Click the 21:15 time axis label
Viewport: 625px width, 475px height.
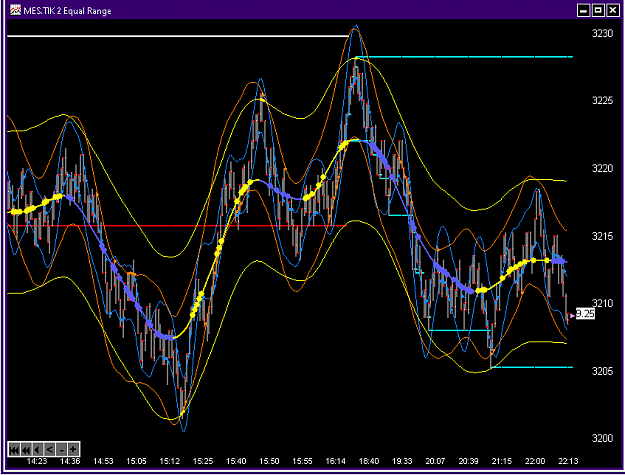coord(501,461)
